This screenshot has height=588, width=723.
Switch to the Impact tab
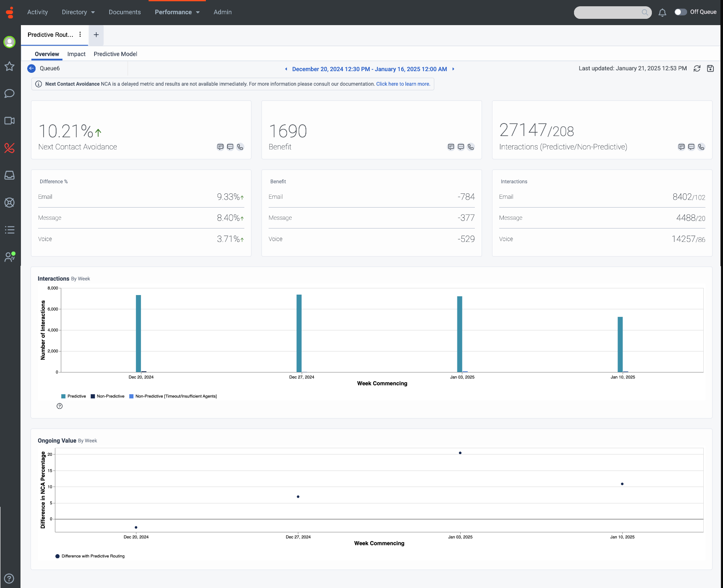[x=76, y=54]
